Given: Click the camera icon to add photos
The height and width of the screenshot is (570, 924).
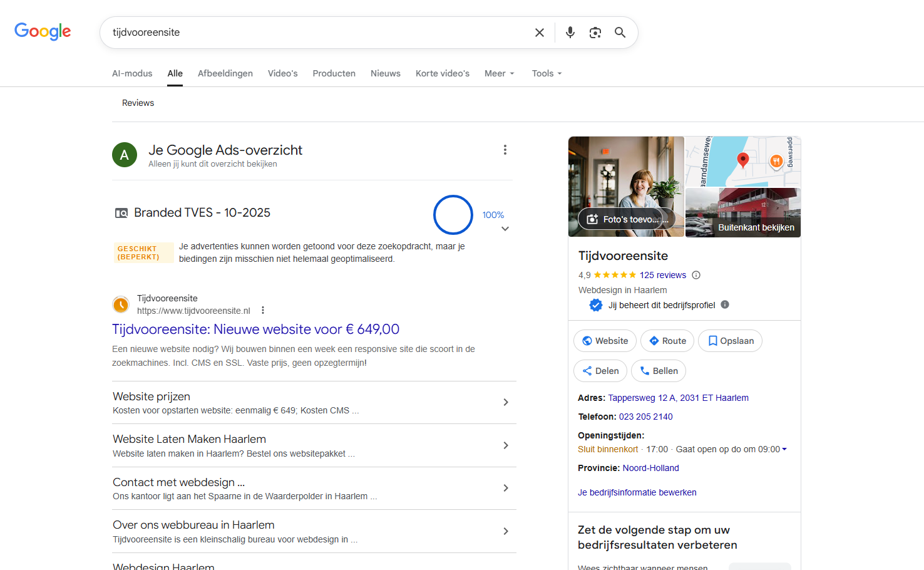Looking at the screenshot, I should 592,219.
